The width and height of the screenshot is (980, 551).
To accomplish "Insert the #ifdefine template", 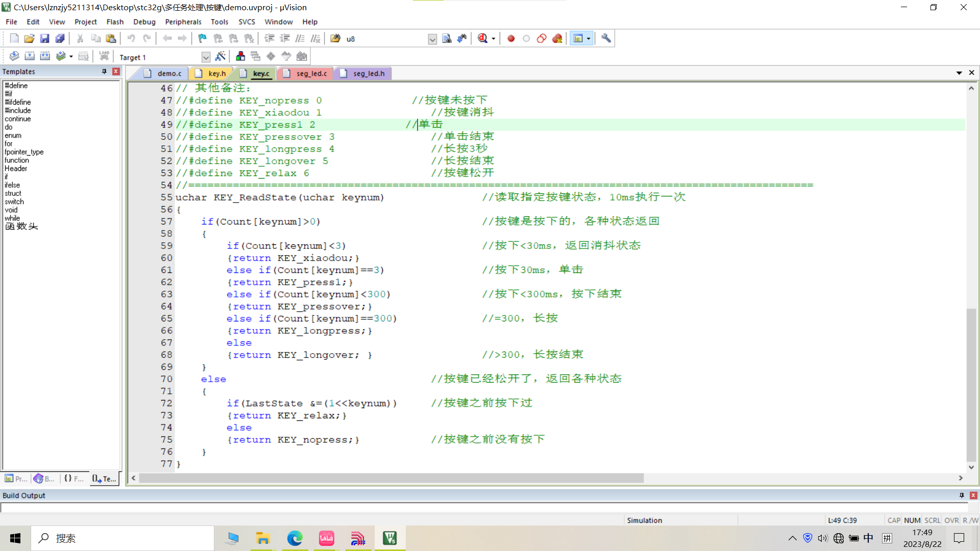I will [18, 102].
